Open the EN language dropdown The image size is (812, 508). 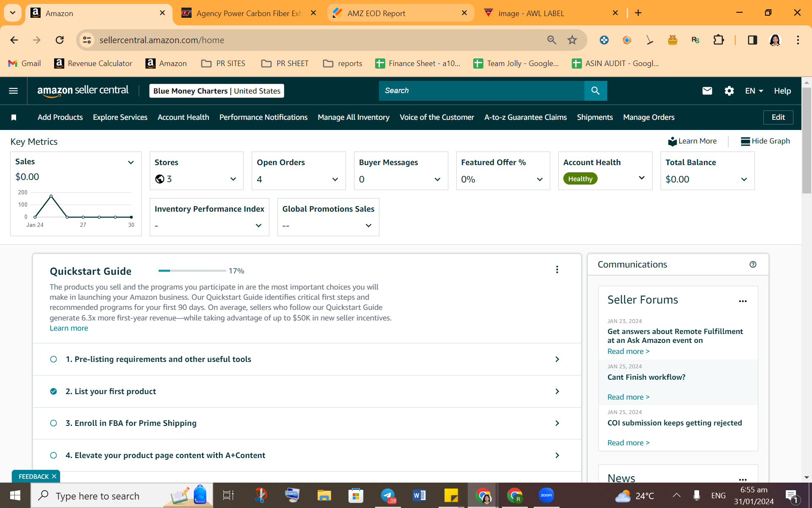[754, 91]
